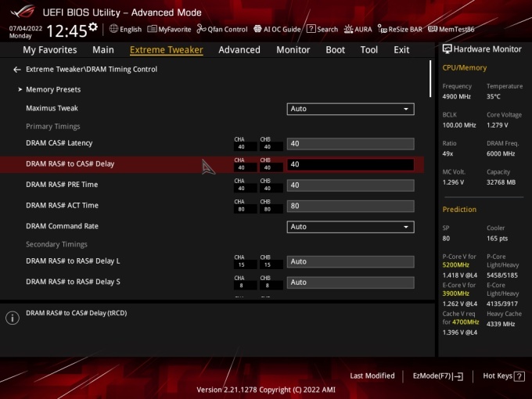Switch to the Boot tab
This screenshot has width=532, height=399.
(x=335, y=50)
